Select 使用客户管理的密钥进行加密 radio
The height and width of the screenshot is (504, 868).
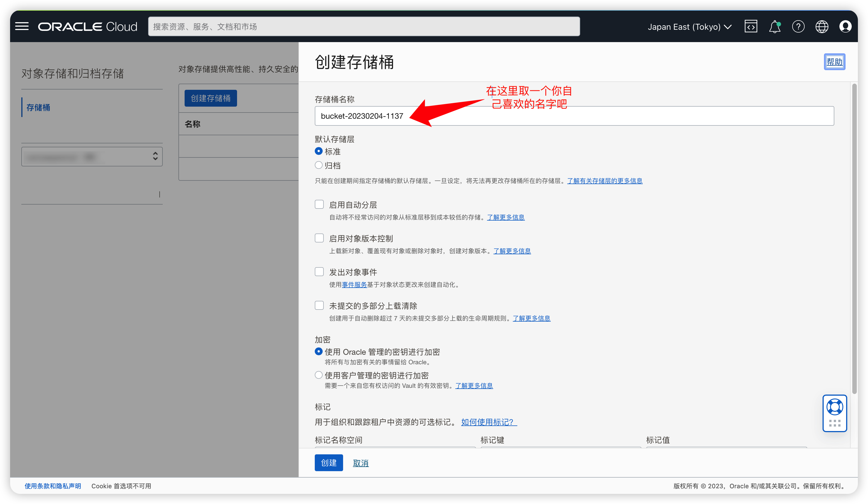click(x=319, y=375)
